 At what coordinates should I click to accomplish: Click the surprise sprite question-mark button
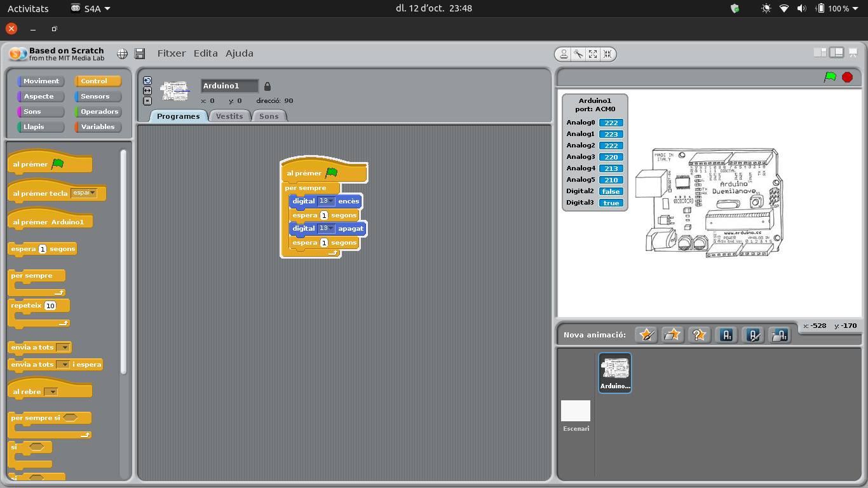coord(699,335)
